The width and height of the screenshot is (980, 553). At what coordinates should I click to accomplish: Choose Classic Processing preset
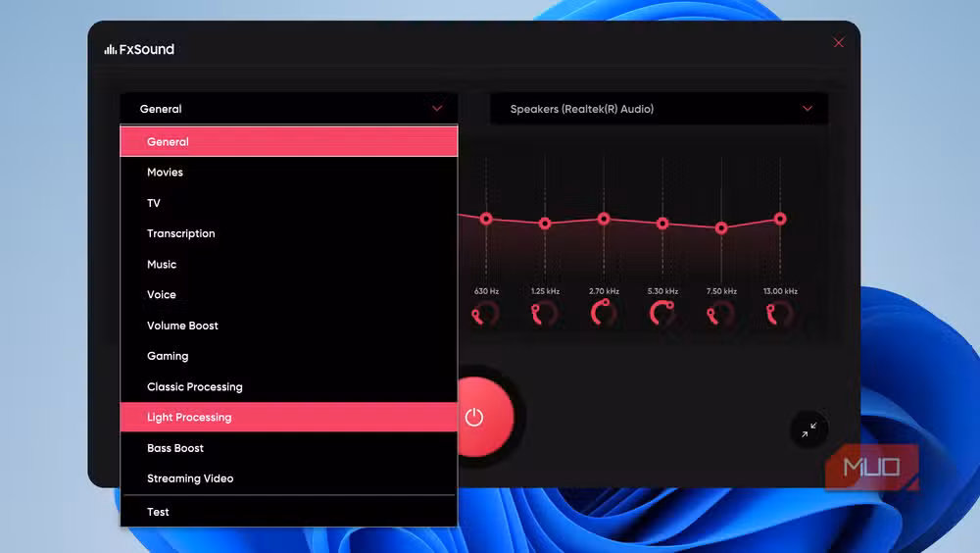coord(289,386)
